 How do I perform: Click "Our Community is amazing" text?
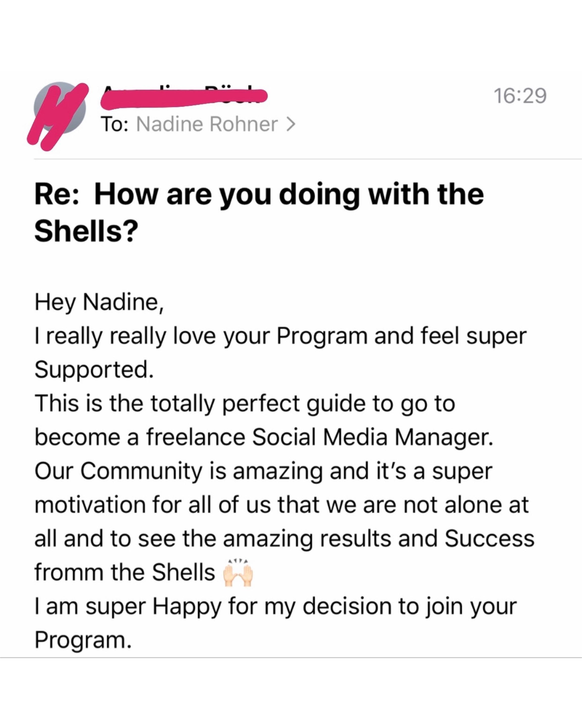point(178,471)
